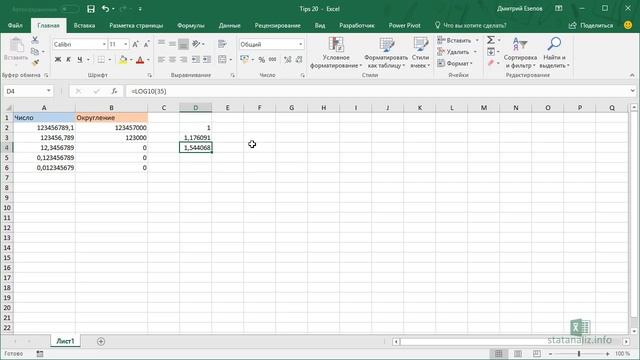The image size is (640, 360).
Task: Click Что вы хотите сделать search box
Action: [x=471, y=25]
